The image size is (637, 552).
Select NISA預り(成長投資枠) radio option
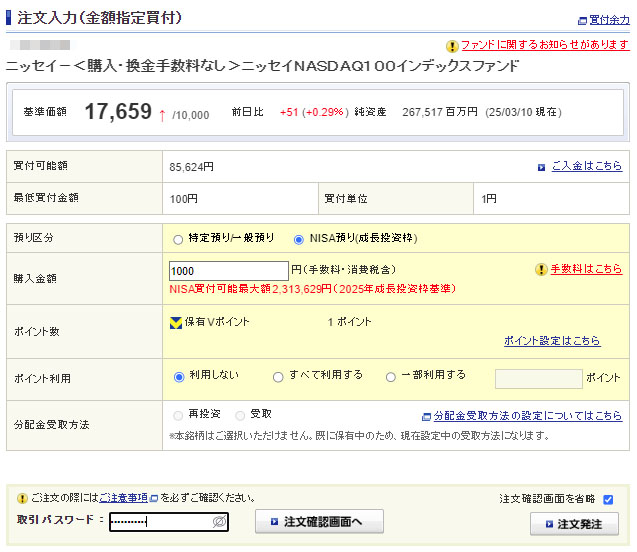299,239
